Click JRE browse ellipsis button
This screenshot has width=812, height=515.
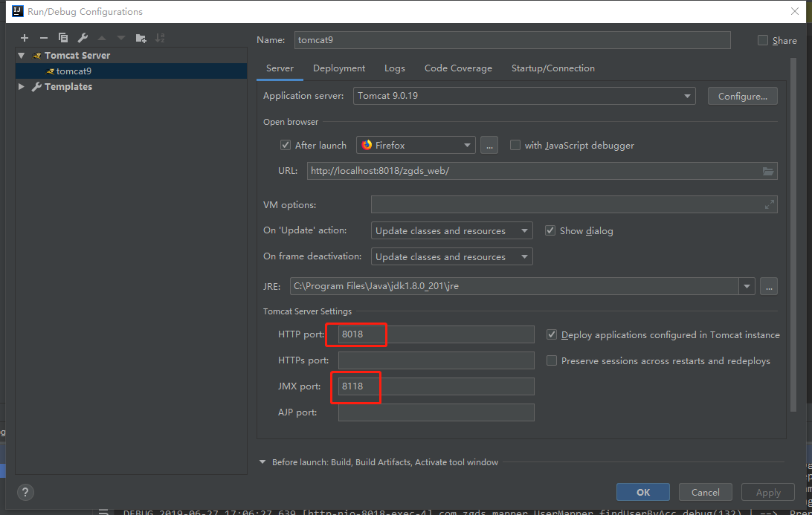(x=769, y=286)
